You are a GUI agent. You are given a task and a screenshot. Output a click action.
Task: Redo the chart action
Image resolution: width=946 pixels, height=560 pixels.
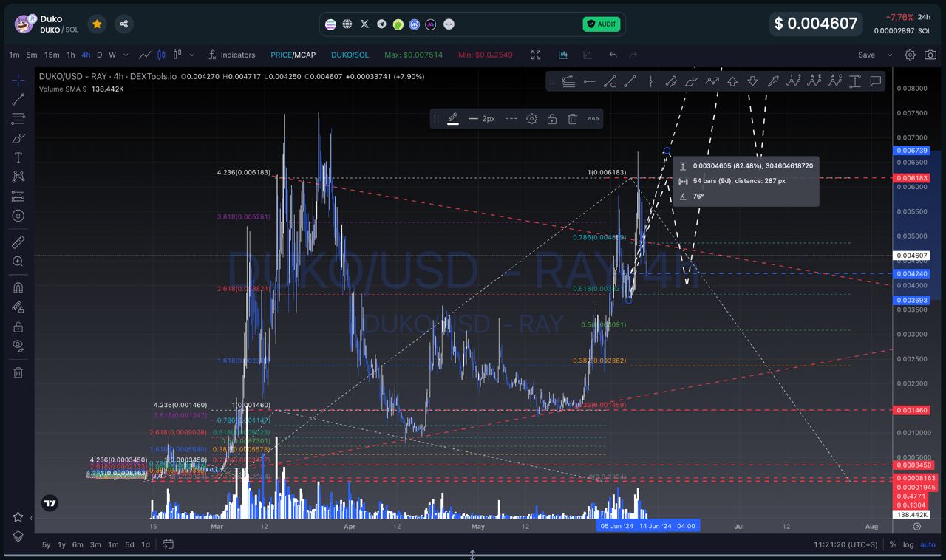pyautogui.click(x=633, y=55)
